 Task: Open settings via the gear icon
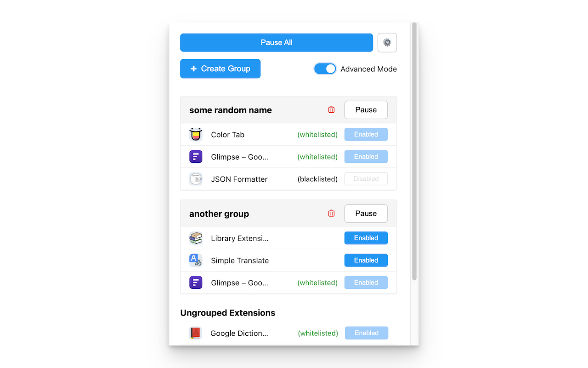(387, 42)
